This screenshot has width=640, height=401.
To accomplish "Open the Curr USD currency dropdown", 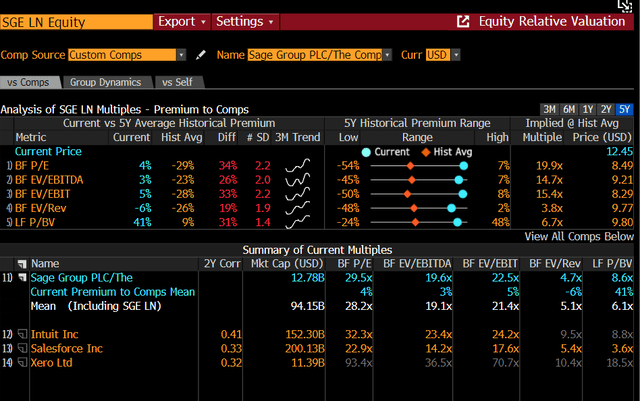I will (445, 55).
